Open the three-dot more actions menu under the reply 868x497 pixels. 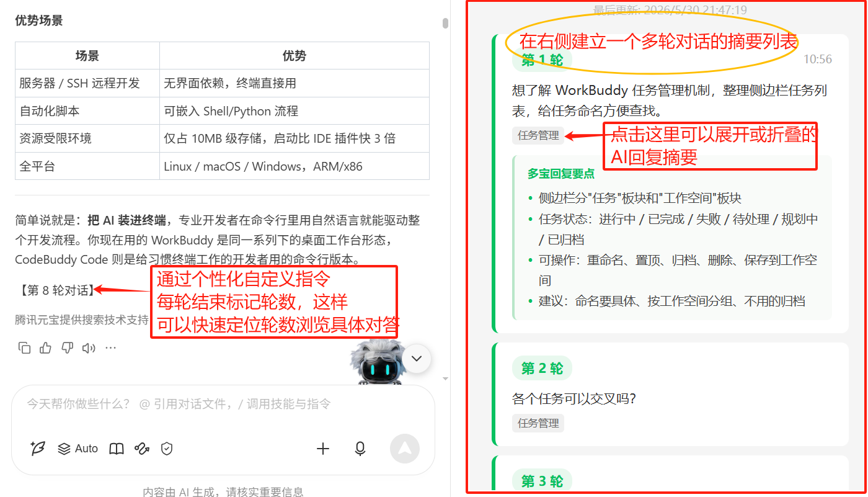click(x=110, y=348)
